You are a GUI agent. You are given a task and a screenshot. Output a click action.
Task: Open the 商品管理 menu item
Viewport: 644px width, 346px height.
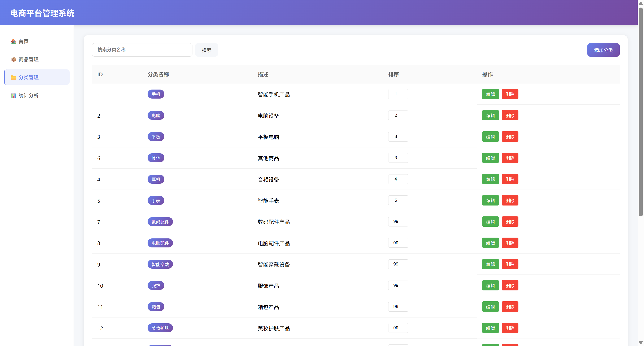[37, 59]
